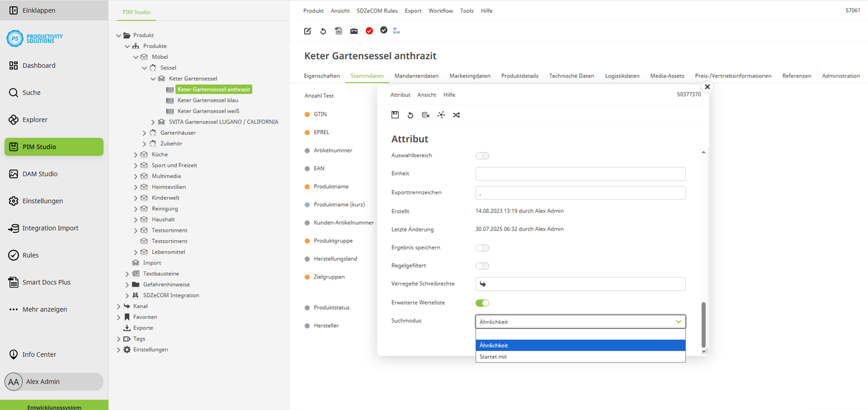
Task: Select the DAM Studio sidebar icon
Action: [13, 173]
